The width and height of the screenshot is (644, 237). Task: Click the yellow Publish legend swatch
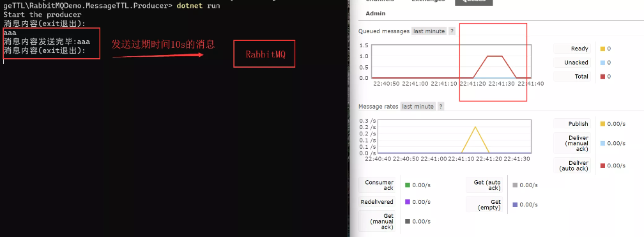pyautogui.click(x=602, y=124)
